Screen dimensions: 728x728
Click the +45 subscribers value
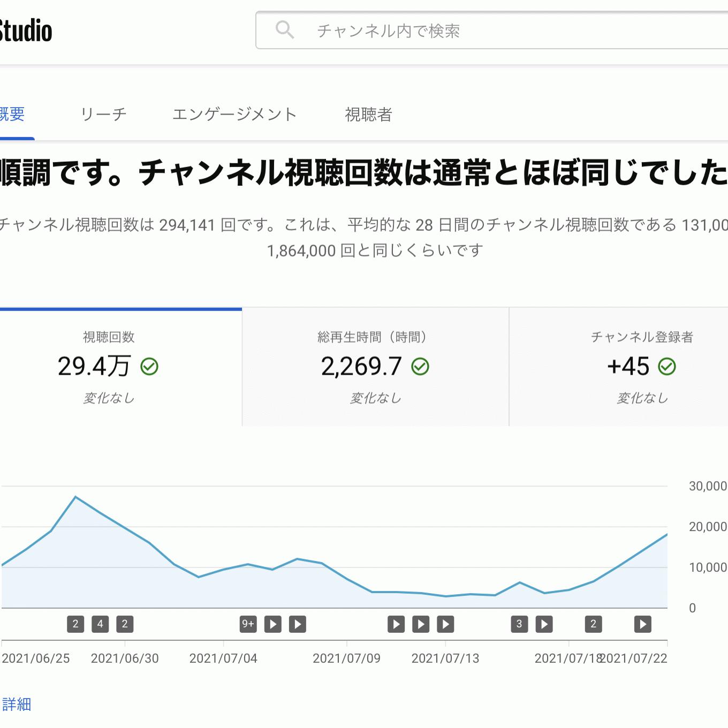[628, 367]
